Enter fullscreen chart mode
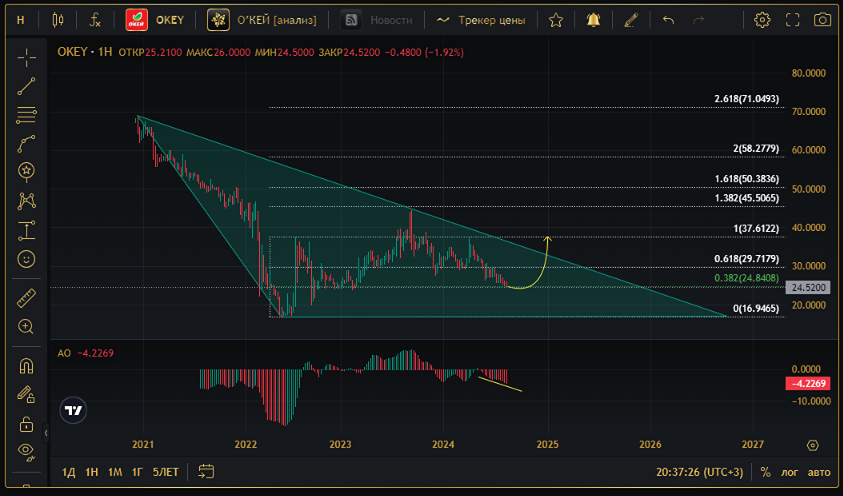Screen dimensions: 843x496 tap(792, 20)
